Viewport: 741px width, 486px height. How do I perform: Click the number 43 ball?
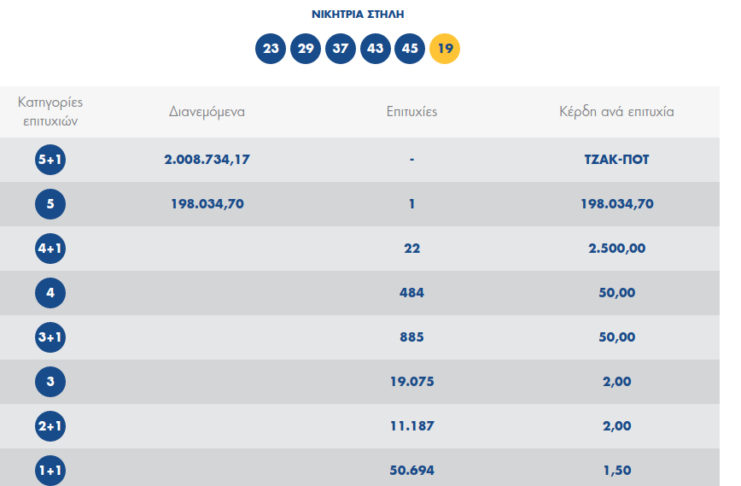point(376,48)
